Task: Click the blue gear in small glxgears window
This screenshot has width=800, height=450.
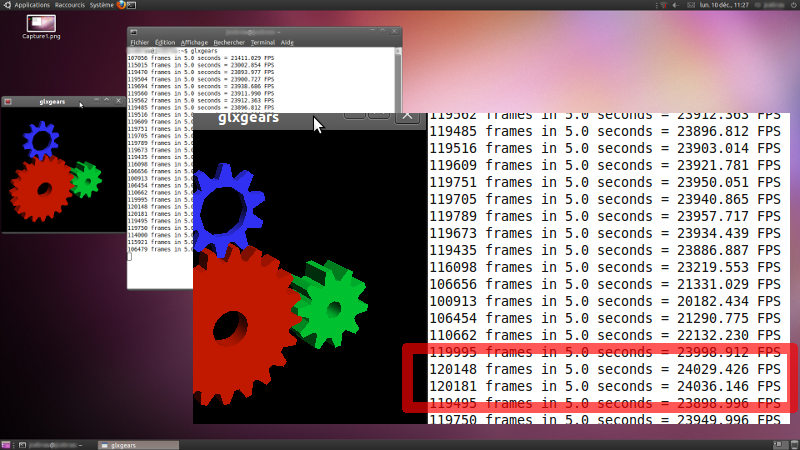Action: click(x=41, y=140)
